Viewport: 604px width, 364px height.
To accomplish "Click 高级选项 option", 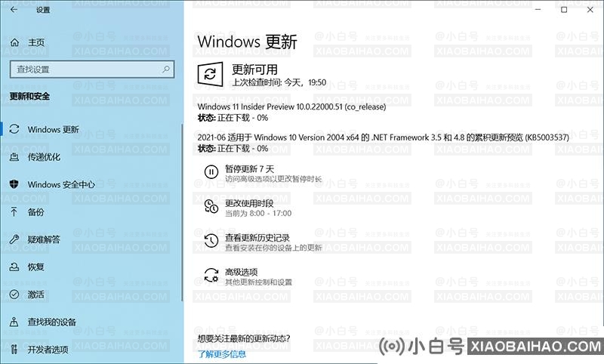I will [x=241, y=272].
